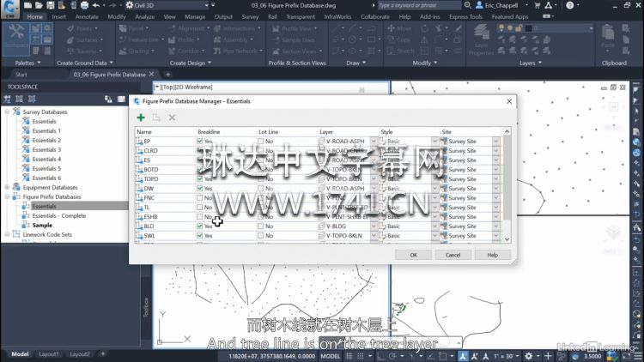Screen dimensions: 644x362
Task: Click the Survey Databases tree icon
Action: (16, 112)
